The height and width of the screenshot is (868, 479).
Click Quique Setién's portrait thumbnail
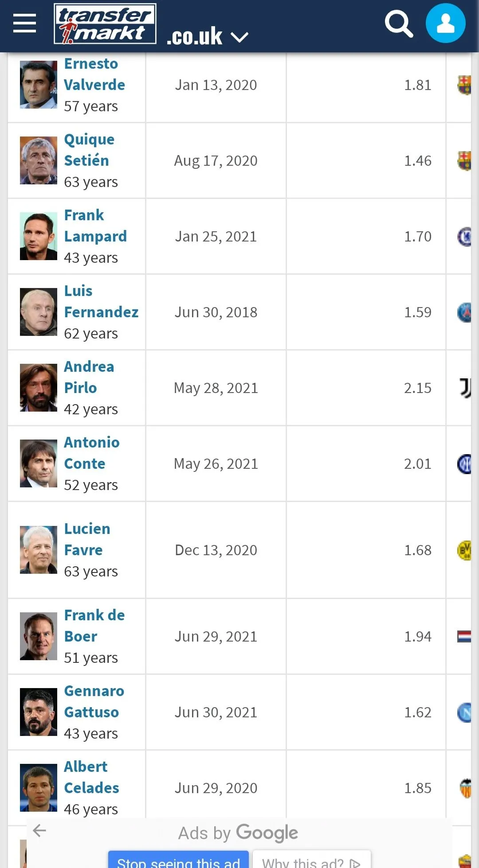39,160
